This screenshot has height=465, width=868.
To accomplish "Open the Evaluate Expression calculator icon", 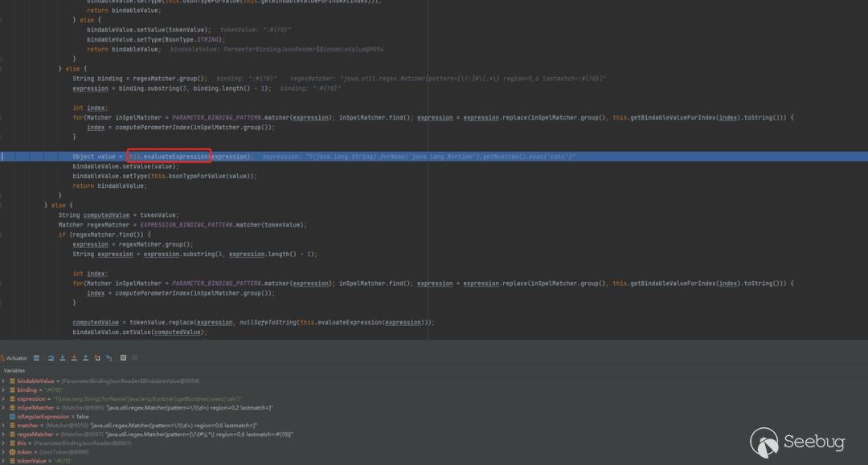I will (123, 358).
